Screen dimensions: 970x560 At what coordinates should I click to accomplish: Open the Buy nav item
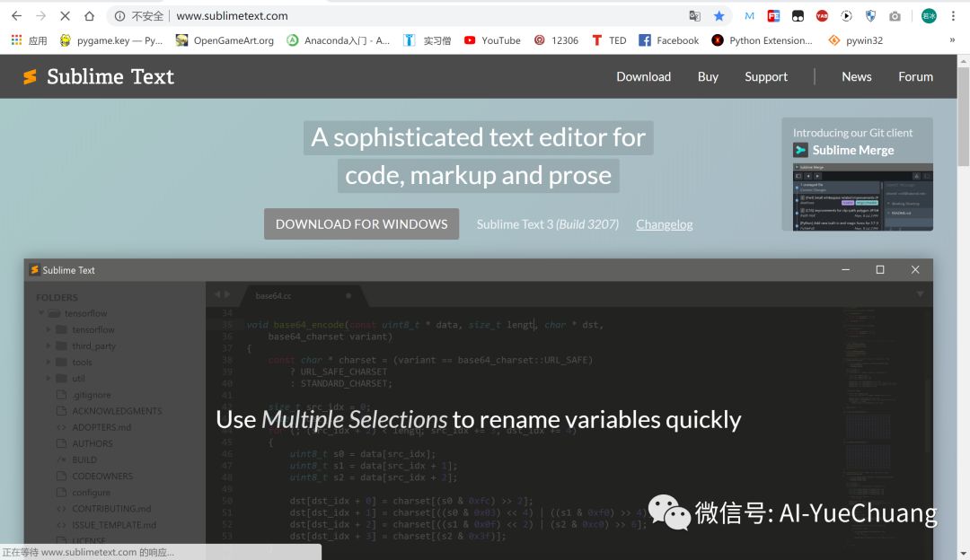[708, 76]
